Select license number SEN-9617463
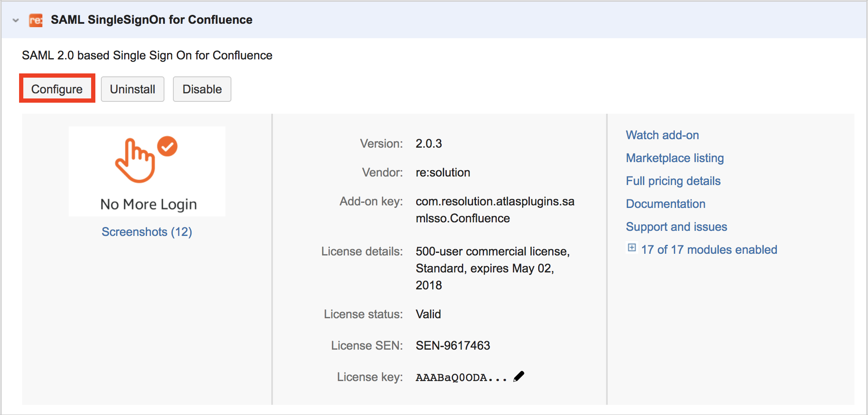 tap(453, 345)
